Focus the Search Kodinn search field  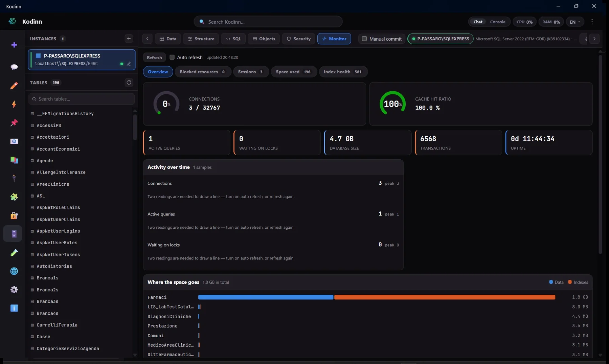[268, 22]
